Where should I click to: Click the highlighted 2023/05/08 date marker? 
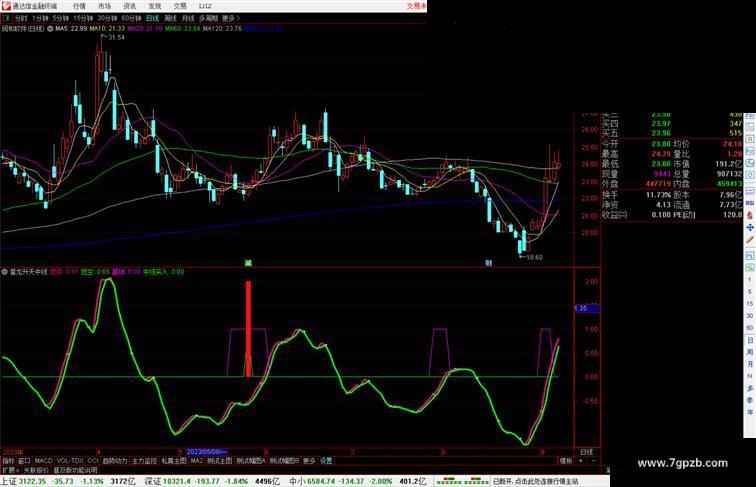point(206,452)
